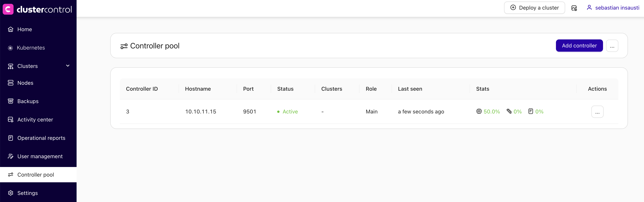Select the Activity center icon

click(x=10, y=119)
